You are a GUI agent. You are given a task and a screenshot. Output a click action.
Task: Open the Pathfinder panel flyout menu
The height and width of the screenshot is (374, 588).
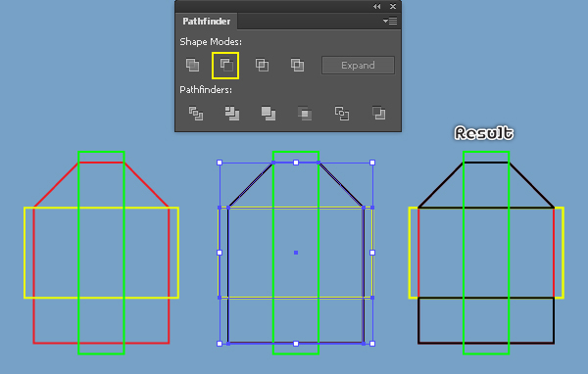click(390, 21)
